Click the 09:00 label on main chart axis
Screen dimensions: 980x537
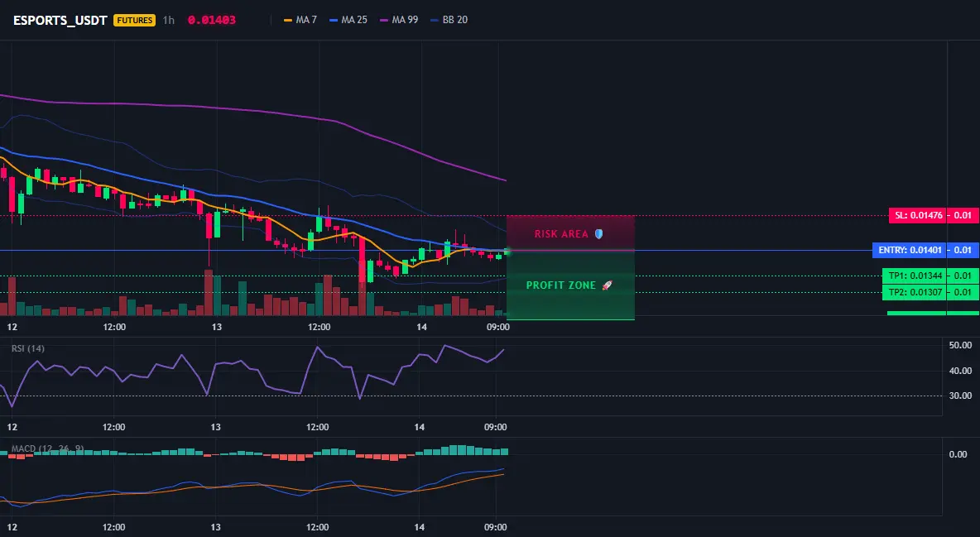click(x=497, y=327)
